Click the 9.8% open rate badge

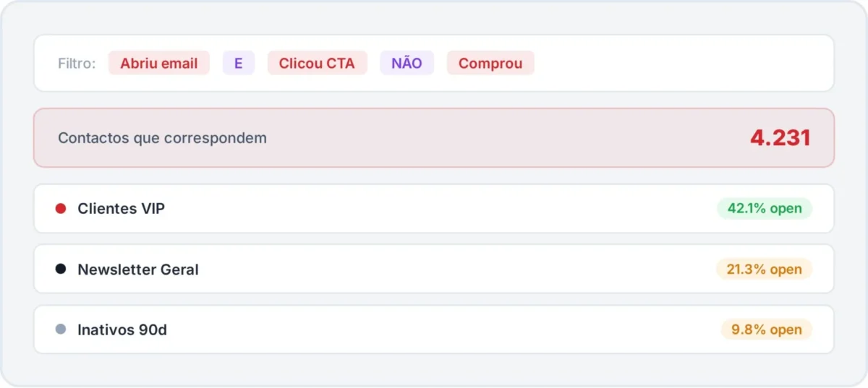pyautogui.click(x=766, y=329)
